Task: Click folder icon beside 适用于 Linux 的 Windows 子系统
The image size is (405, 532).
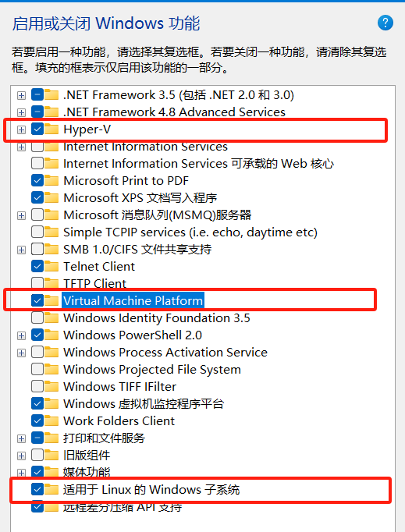Action: pos(52,489)
